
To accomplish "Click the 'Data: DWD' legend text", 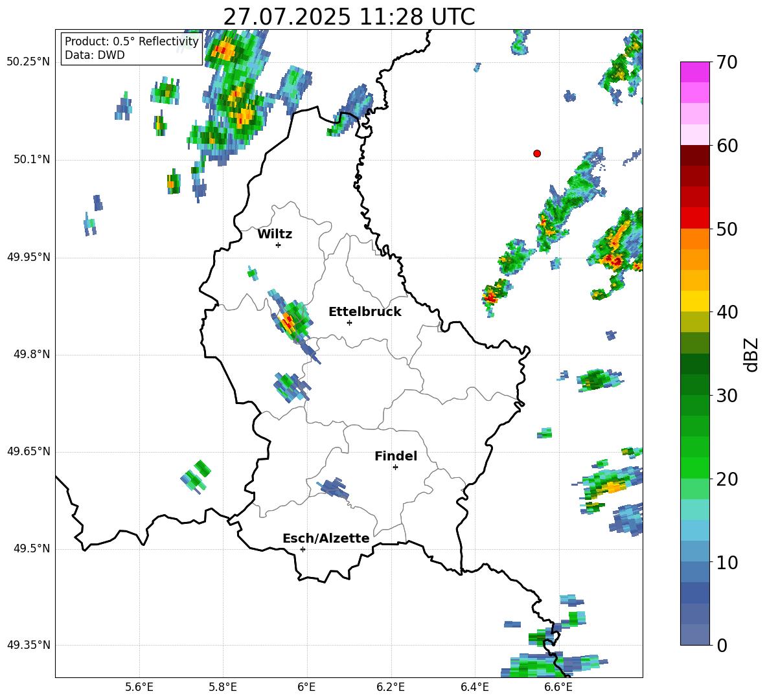I will pos(95,55).
